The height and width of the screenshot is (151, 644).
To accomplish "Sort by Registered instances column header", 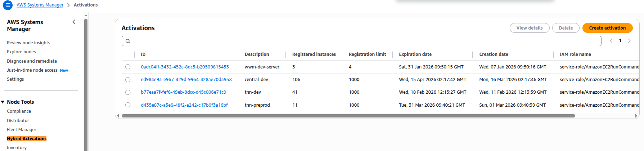I will tap(314, 54).
